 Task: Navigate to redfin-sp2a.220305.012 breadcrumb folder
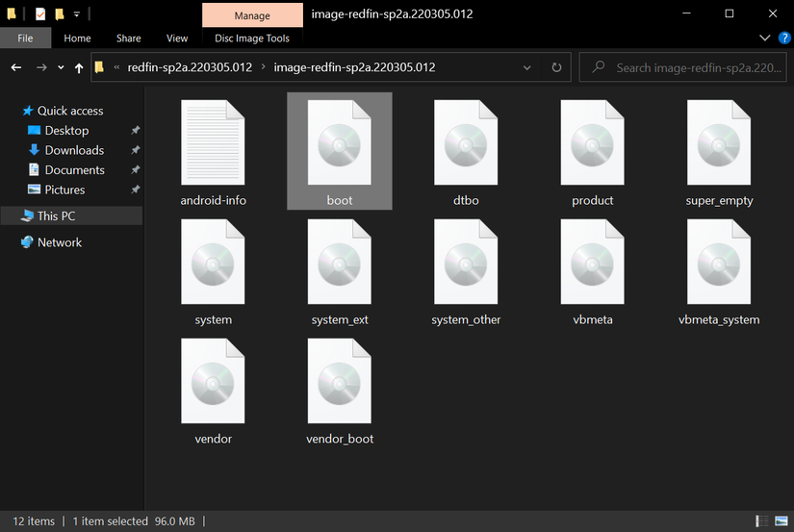click(x=190, y=67)
